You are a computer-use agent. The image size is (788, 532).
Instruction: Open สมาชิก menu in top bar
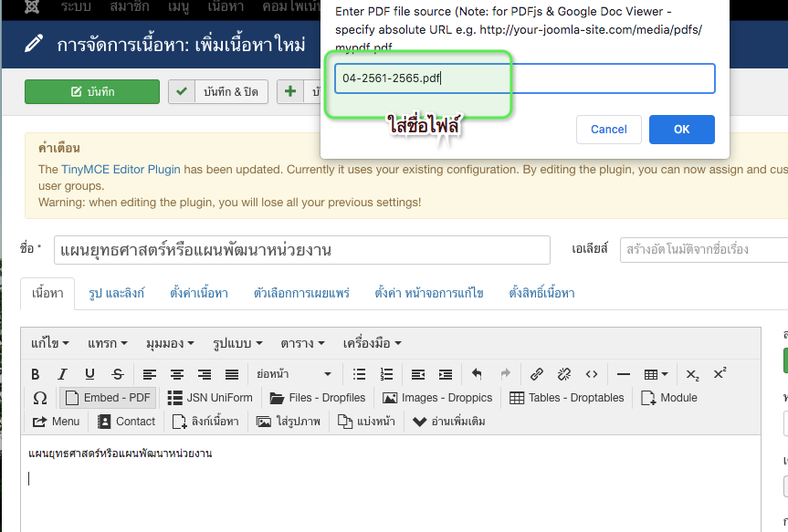click(130, 6)
